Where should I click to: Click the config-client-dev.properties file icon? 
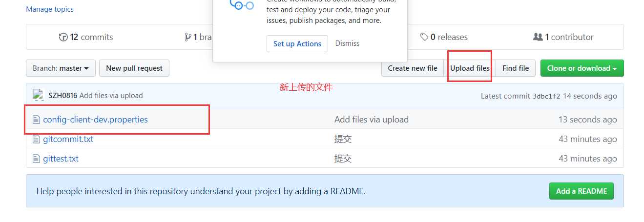[x=36, y=120]
